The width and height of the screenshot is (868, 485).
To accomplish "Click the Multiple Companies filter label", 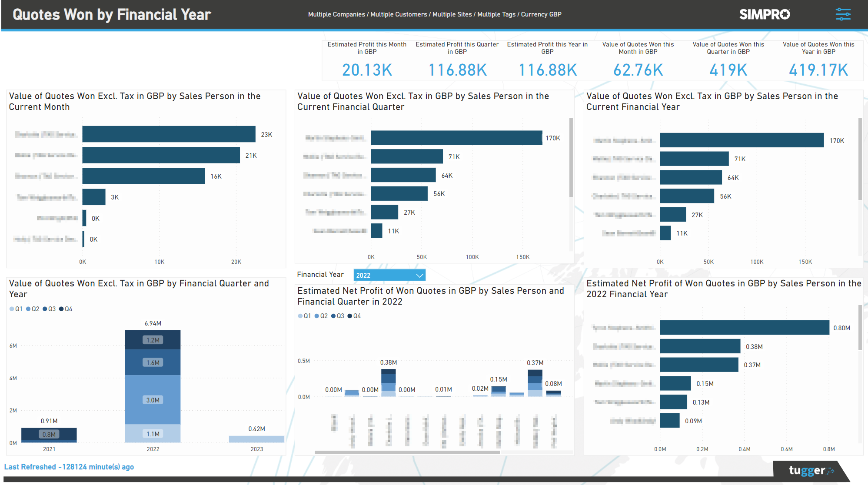I will click(x=336, y=14).
